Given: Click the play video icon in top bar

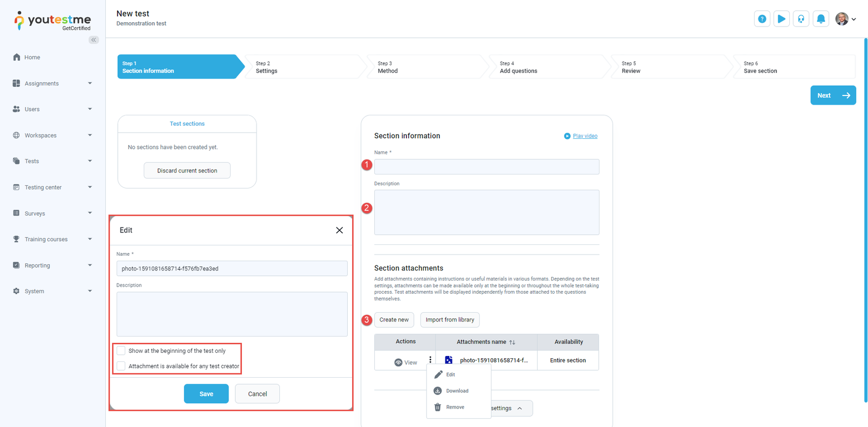Looking at the screenshot, I should point(781,19).
